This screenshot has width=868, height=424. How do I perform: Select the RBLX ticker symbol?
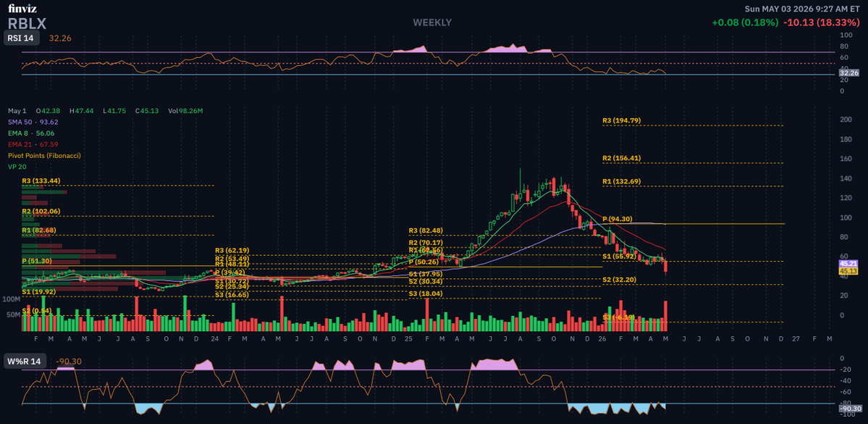point(27,23)
